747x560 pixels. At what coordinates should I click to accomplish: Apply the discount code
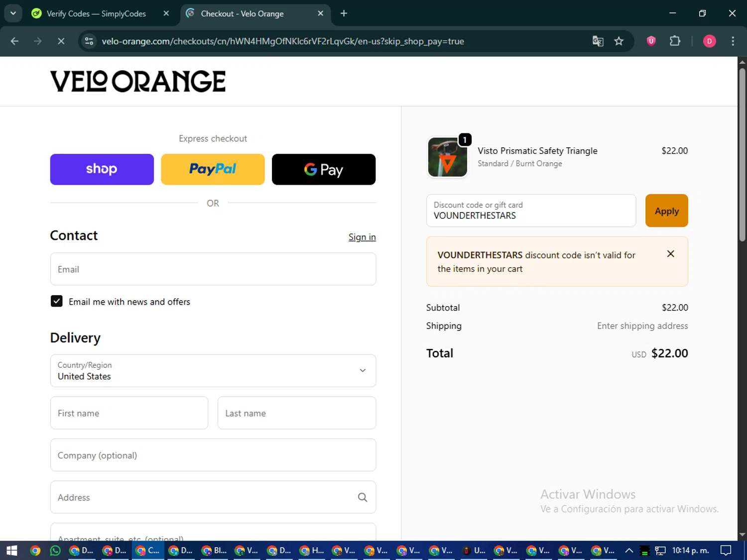coord(666,211)
